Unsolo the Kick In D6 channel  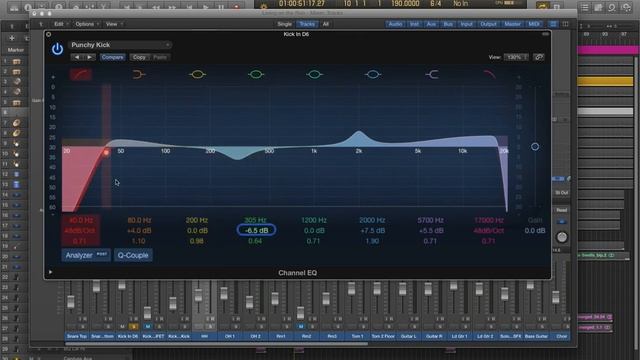pos(133,327)
